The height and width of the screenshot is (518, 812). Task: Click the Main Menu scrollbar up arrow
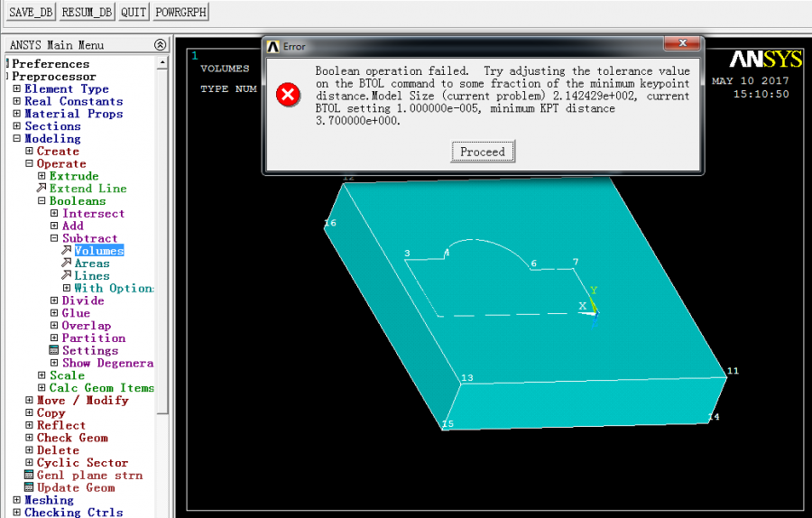162,62
